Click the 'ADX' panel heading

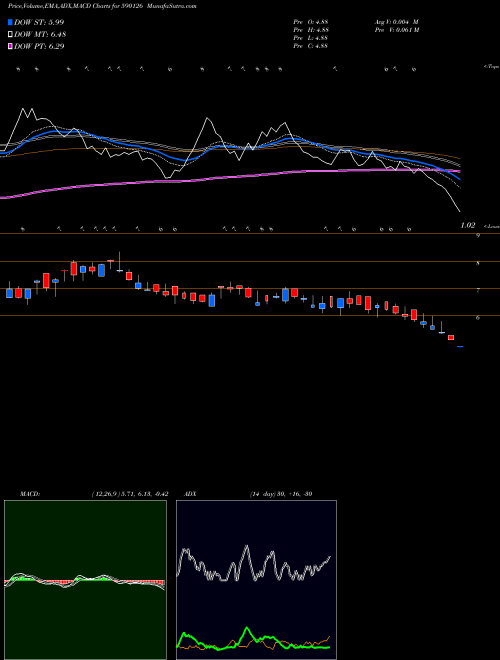[x=191, y=494]
